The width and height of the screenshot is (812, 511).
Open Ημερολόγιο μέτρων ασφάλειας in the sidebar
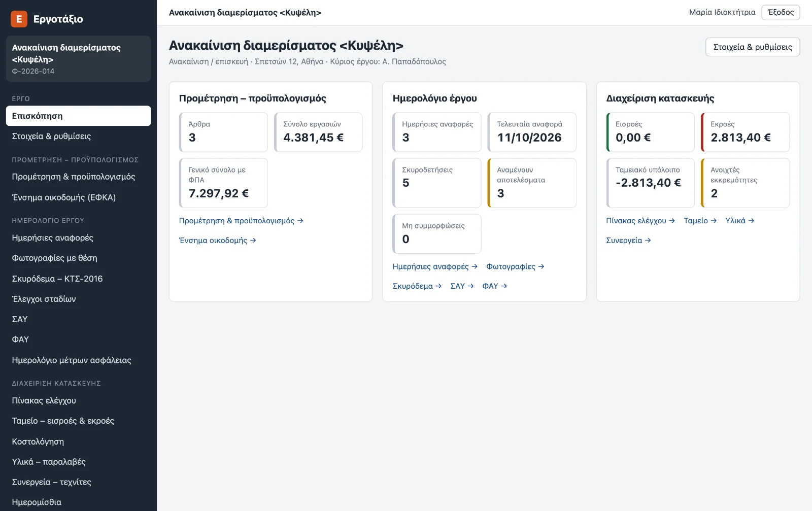[78, 360]
